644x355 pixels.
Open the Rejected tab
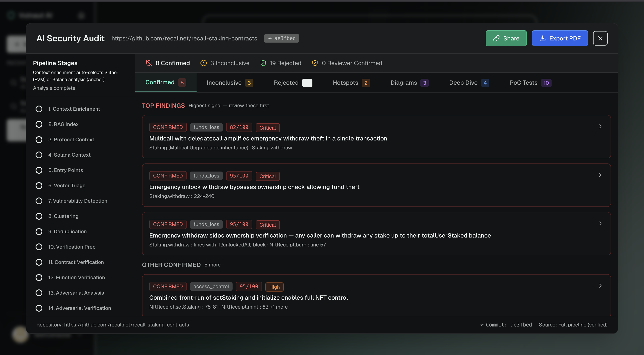[293, 83]
